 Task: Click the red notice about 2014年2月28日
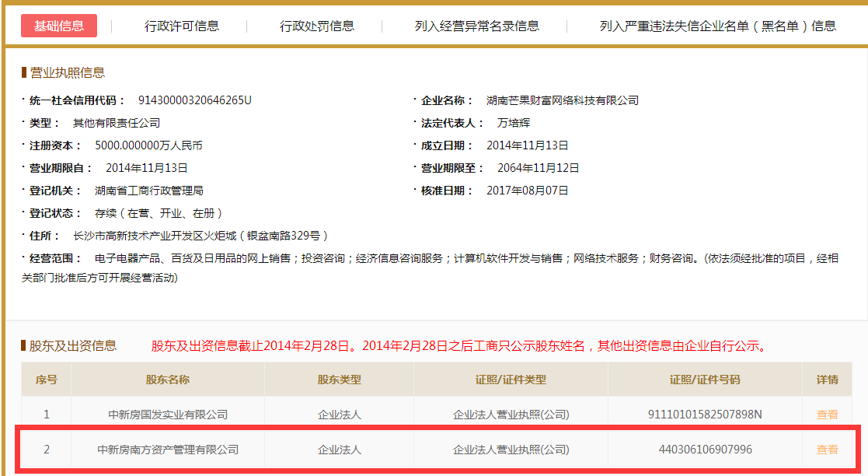[x=461, y=346]
